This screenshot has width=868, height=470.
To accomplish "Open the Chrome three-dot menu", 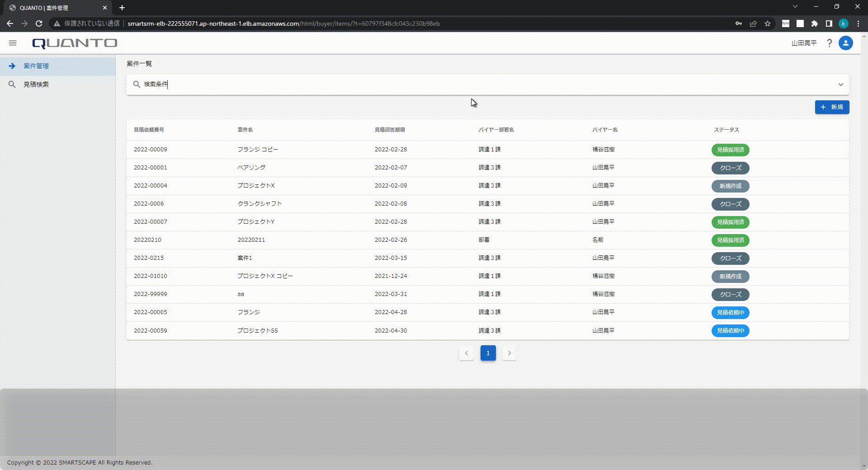I will pyautogui.click(x=858, y=23).
